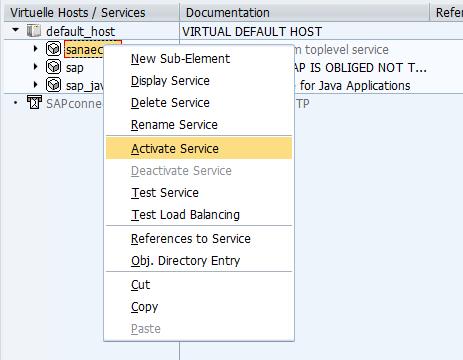The image size is (463, 360).
Task: Select the SAPconnect tree label
Action: [75, 104]
